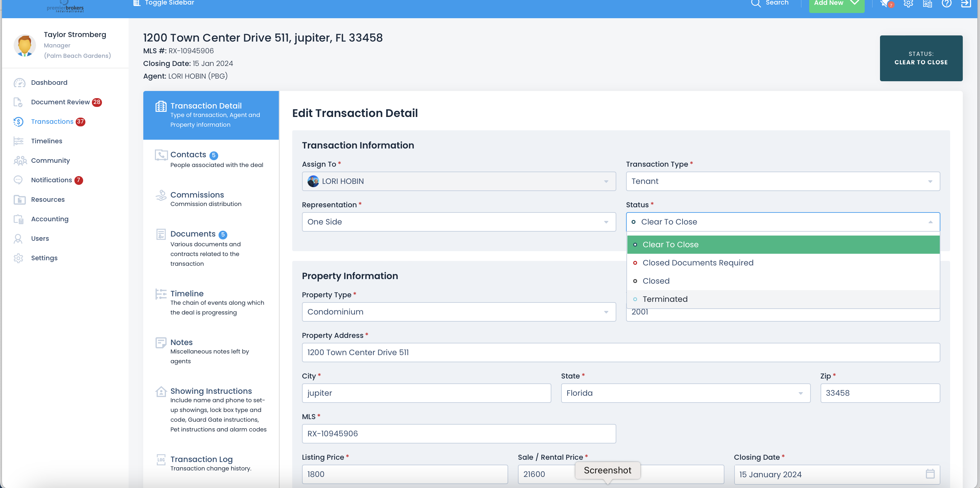Click the Toggle Sidebar icon
The width and height of the screenshot is (980, 488).
pos(137,3)
